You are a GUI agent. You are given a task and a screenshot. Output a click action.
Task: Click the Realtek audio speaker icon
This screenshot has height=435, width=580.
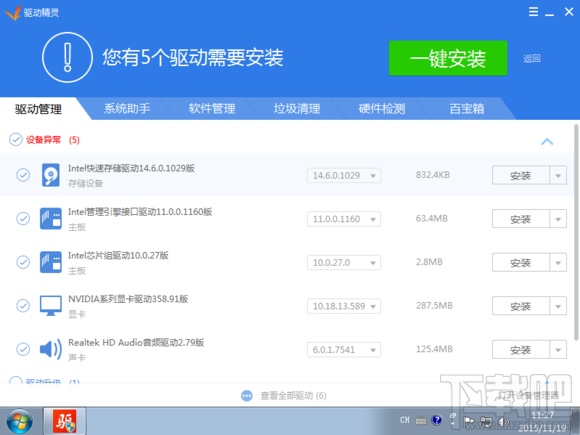pos(51,349)
